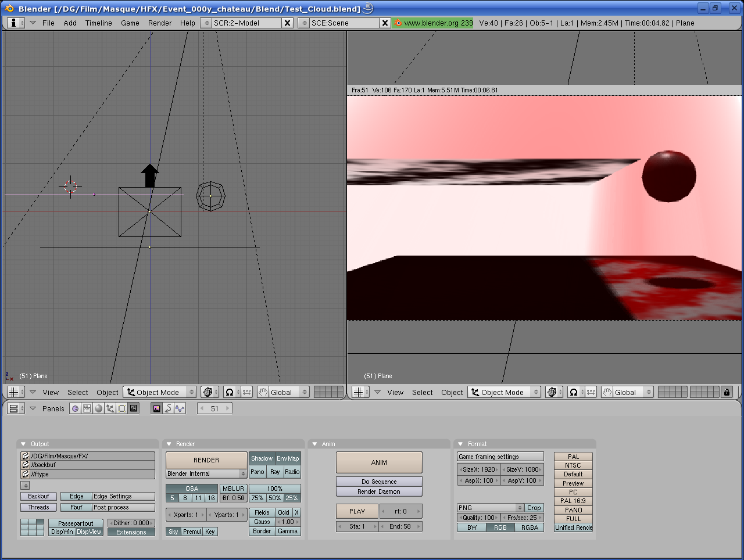Open Sound block buttons sub-context icon

coord(180,408)
